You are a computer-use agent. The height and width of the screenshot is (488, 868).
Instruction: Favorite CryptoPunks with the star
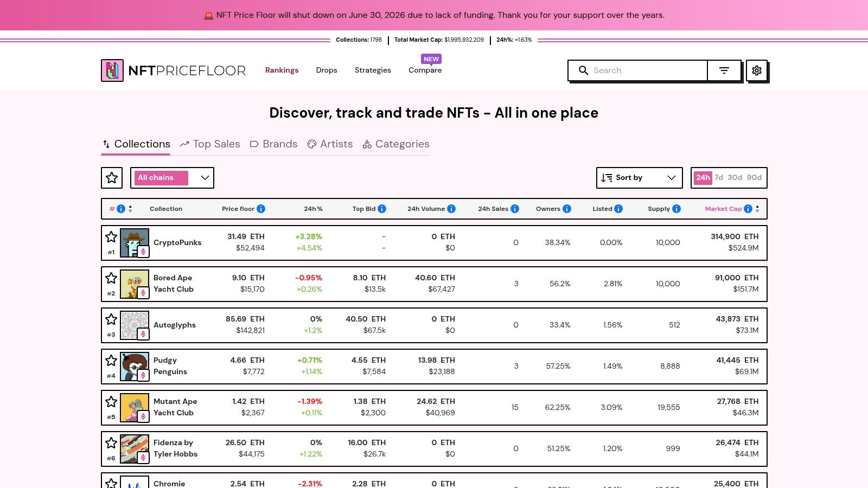(111, 237)
